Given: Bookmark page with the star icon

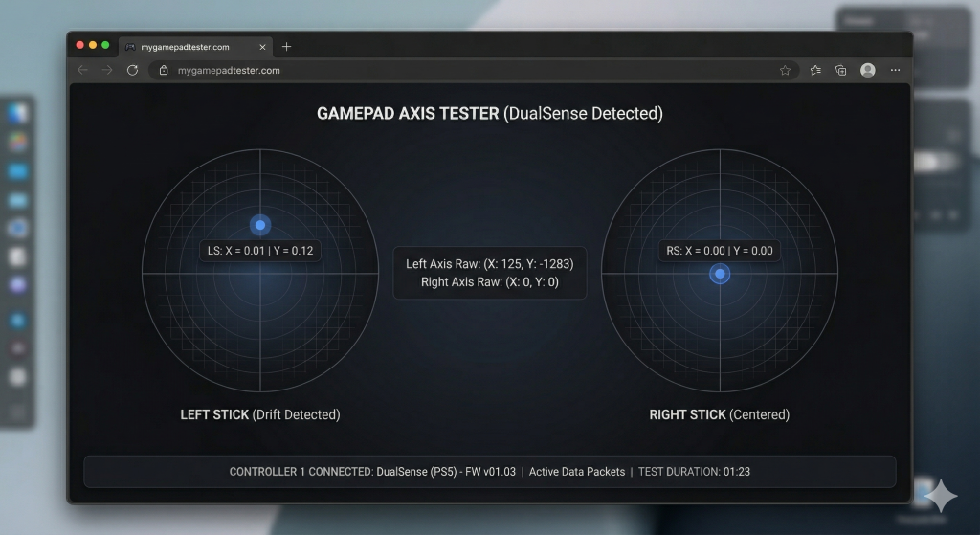Looking at the screenshot, I should [x=785, y=71].
